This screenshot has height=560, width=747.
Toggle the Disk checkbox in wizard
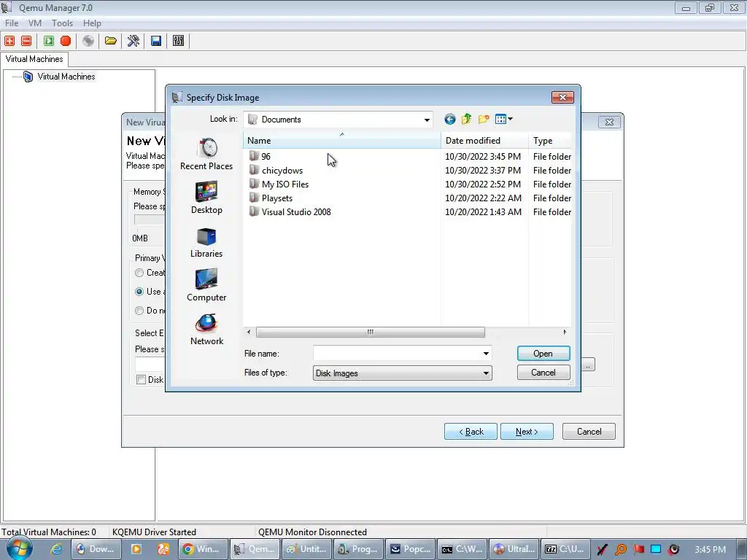click(141, 379)
